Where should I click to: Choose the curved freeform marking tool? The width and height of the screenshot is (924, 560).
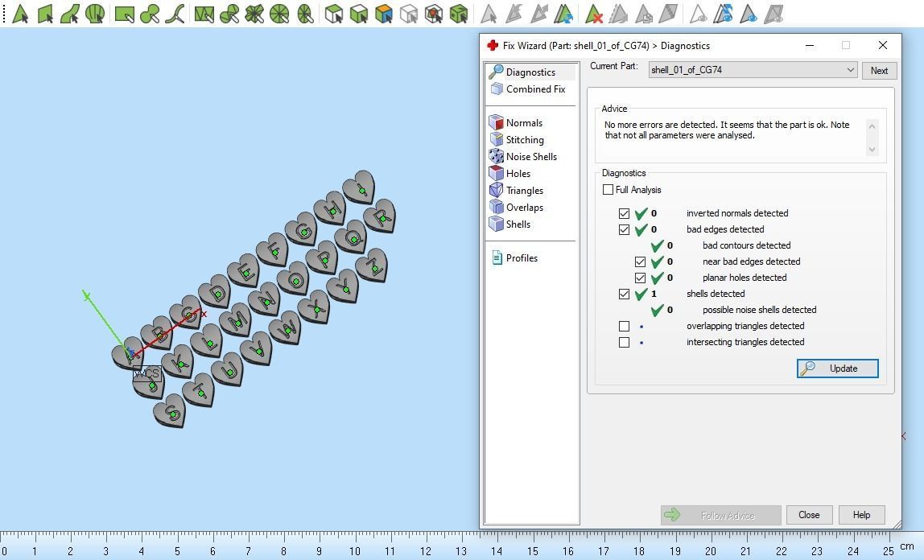tap(175, 13)
